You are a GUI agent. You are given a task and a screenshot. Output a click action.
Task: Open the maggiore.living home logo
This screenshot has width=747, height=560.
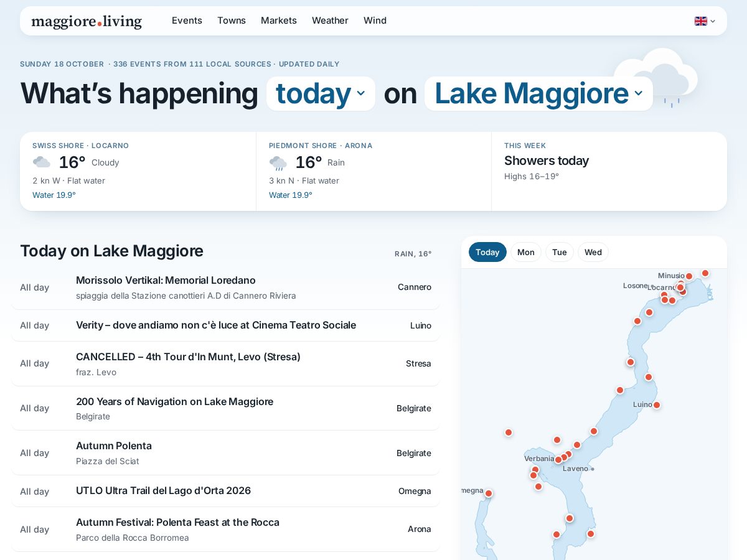coord(87,21)
